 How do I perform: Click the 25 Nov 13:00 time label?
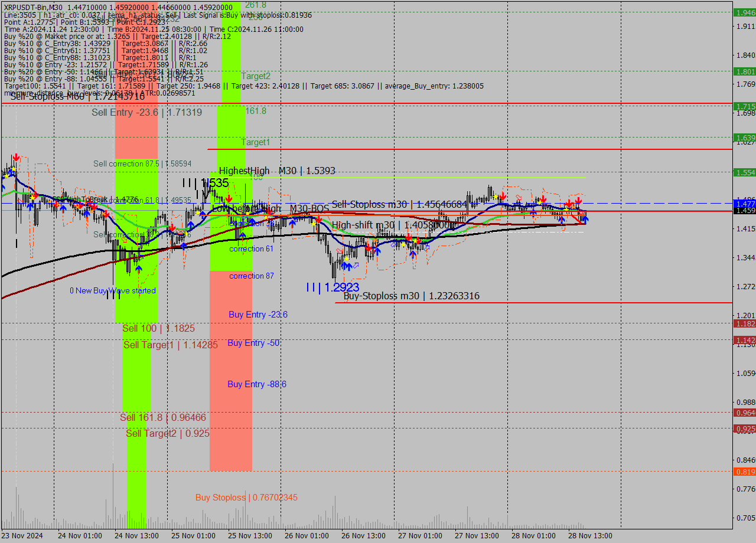pyautogui.click(x=250, y=536)
